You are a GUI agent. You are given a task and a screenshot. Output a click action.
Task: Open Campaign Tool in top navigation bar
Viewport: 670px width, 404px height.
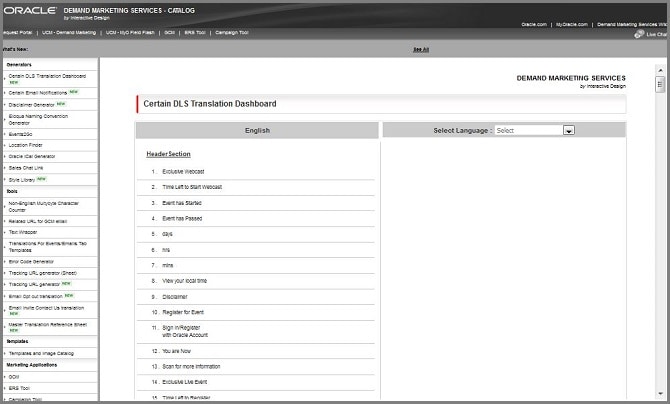(232, 32)
